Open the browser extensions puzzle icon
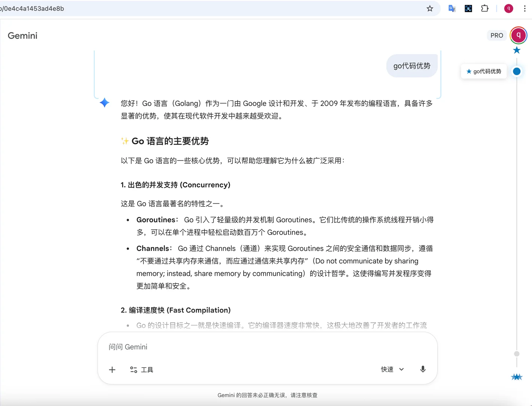The image size is (532, 406). [485, 8]
